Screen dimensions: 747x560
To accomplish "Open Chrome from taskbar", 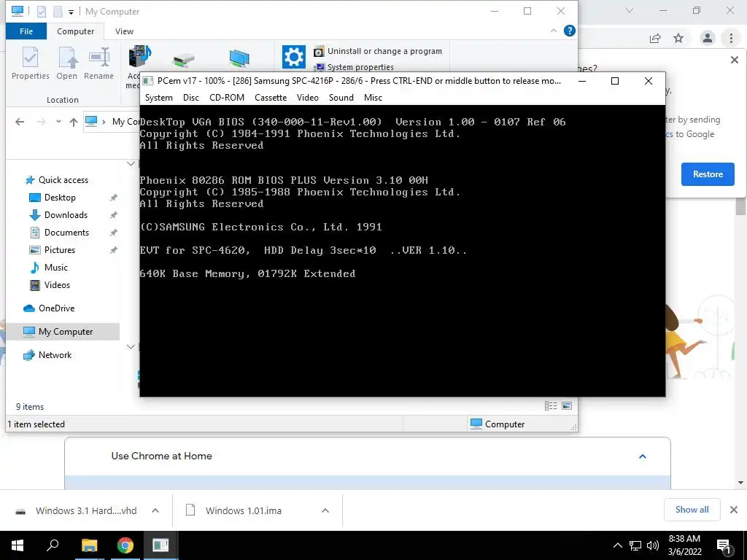I will coord(125,545).
